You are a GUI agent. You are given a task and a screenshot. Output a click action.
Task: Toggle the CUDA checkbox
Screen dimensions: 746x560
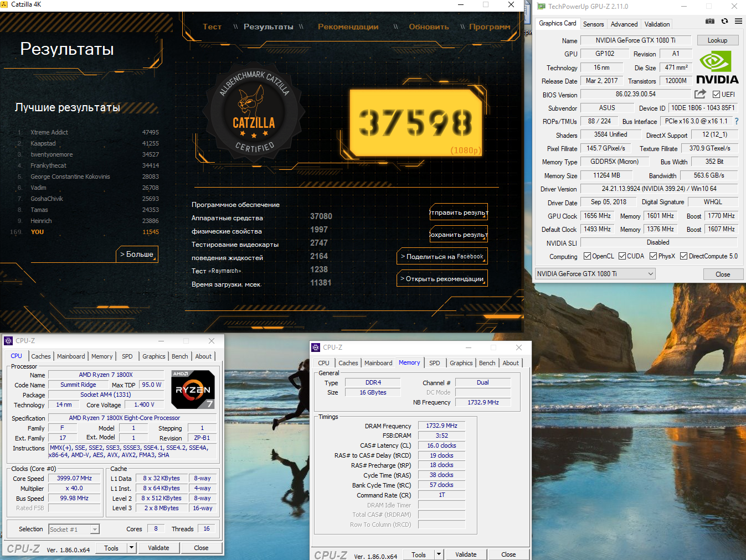point(622,256)
